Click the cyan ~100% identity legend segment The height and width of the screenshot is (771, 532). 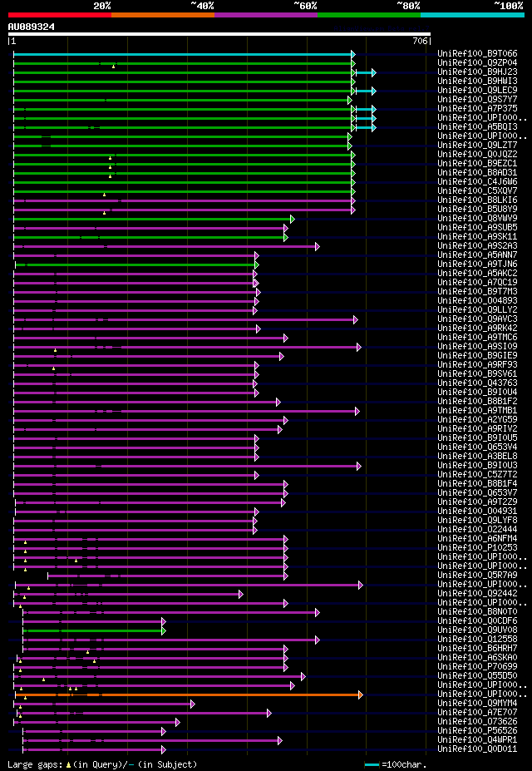tap(472, 15)
